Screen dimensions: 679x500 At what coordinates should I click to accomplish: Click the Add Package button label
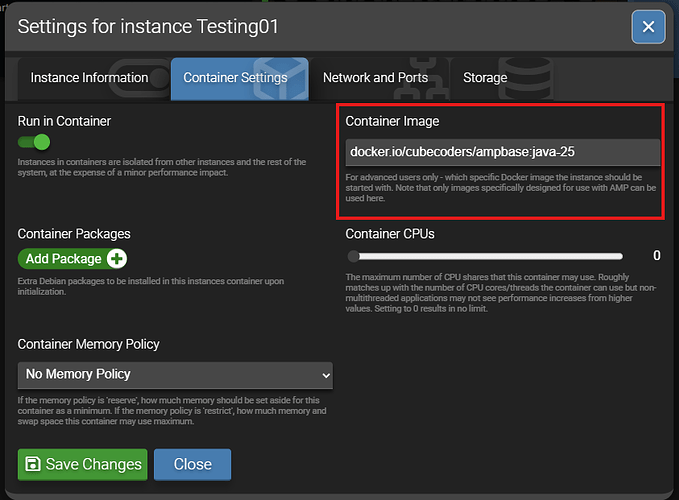coord(64,259)
